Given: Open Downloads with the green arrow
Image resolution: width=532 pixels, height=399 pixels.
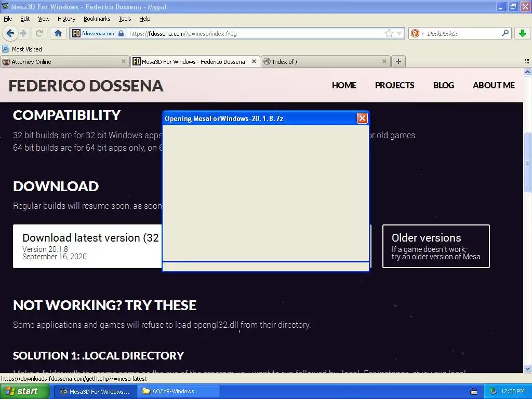Looking at the screenshot, I should click(523, 33).
